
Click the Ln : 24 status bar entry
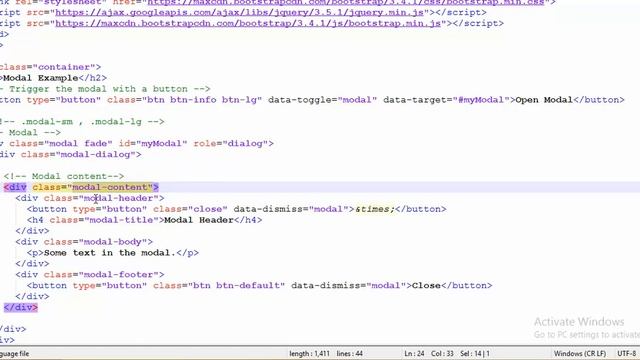(x=414, y=353)
